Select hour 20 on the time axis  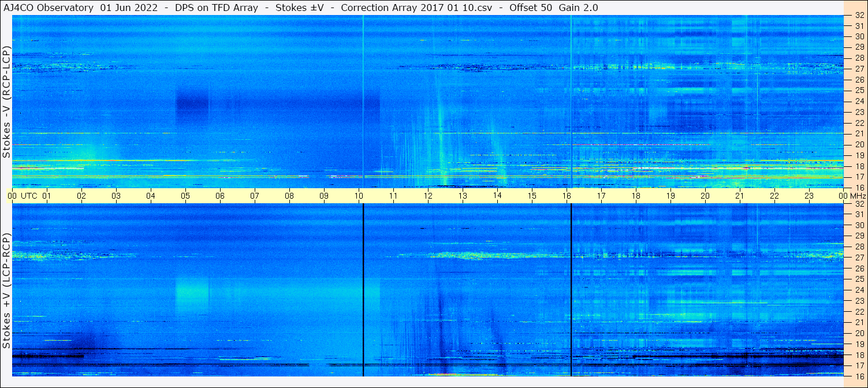705,196
